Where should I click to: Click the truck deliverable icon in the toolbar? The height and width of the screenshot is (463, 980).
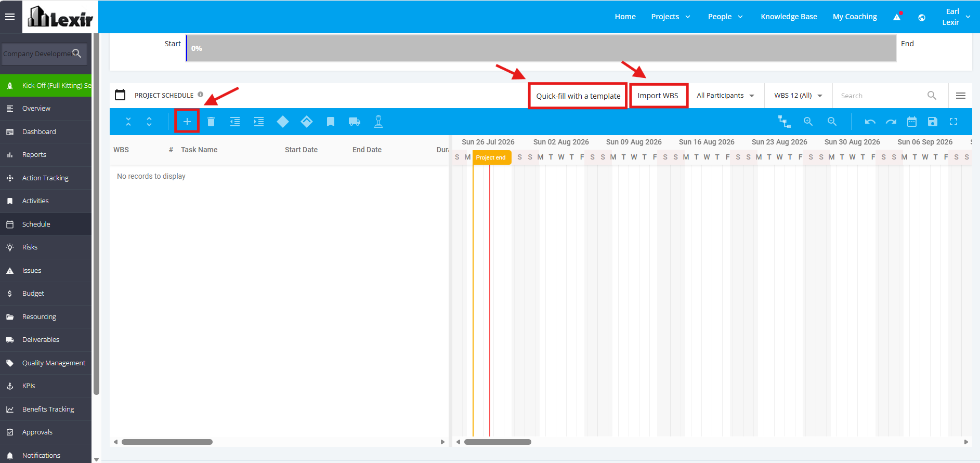point(355,122)
